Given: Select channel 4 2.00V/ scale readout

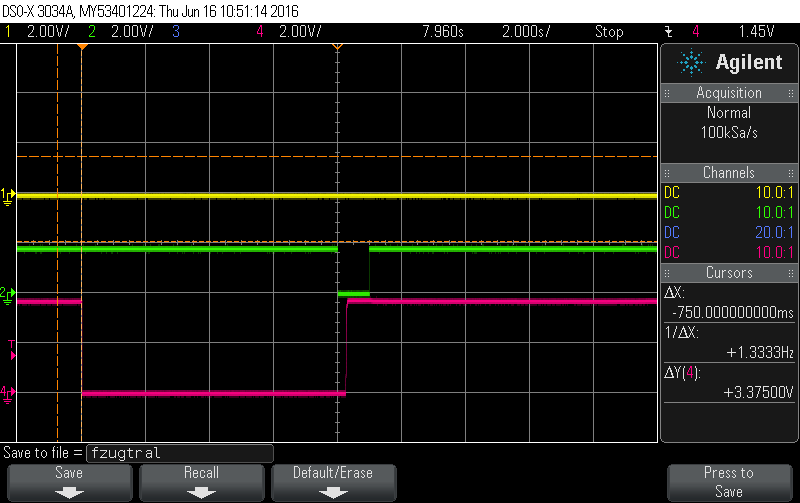Looking at the screenshot, I should 300,32.
